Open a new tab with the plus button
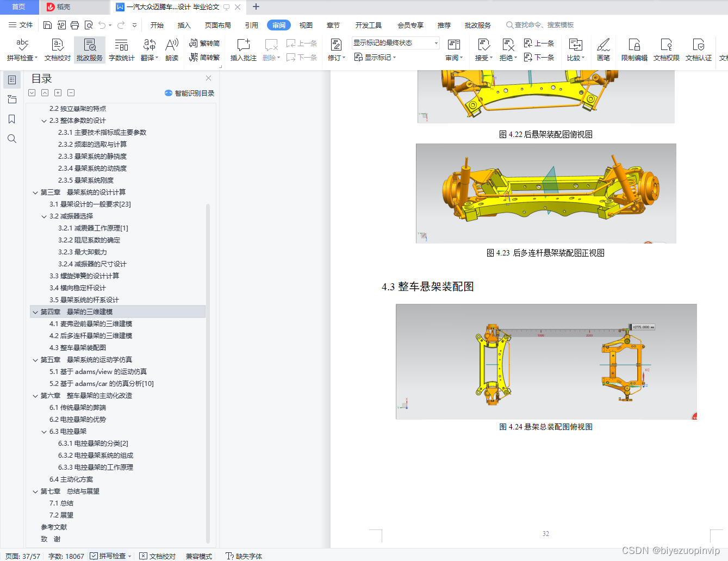This screenshot has width=728, height=561. pyautogui.click(x=256, y=7)
